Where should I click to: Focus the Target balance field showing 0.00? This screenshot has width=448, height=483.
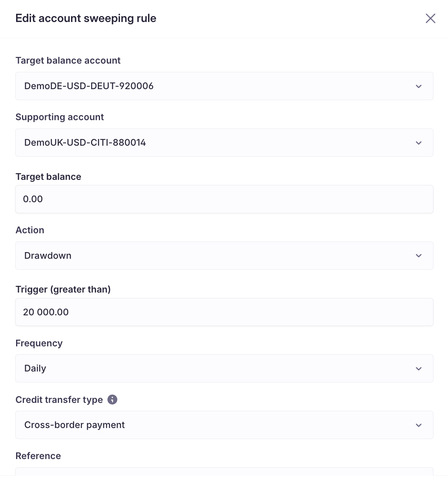pyautogui.click(x=224, y=199)
